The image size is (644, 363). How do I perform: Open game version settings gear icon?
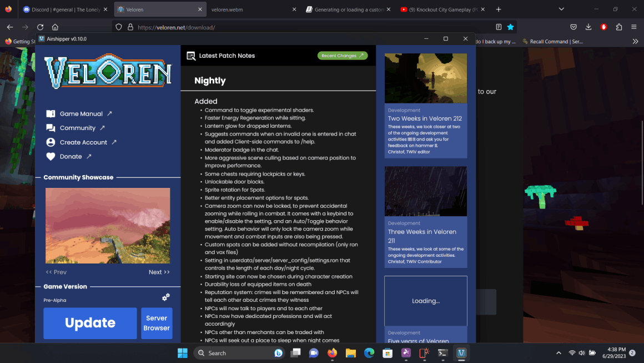pos(166,297)
